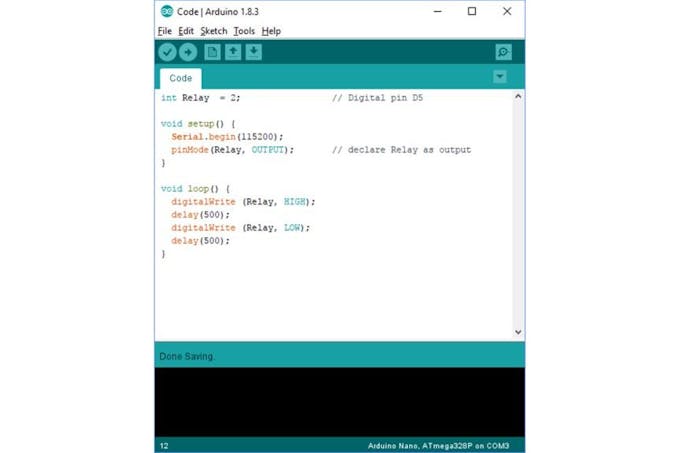Expand the tab options dropdown arrow
The width and height of the screenshot is (680, 453).
(x=500, y=77)
